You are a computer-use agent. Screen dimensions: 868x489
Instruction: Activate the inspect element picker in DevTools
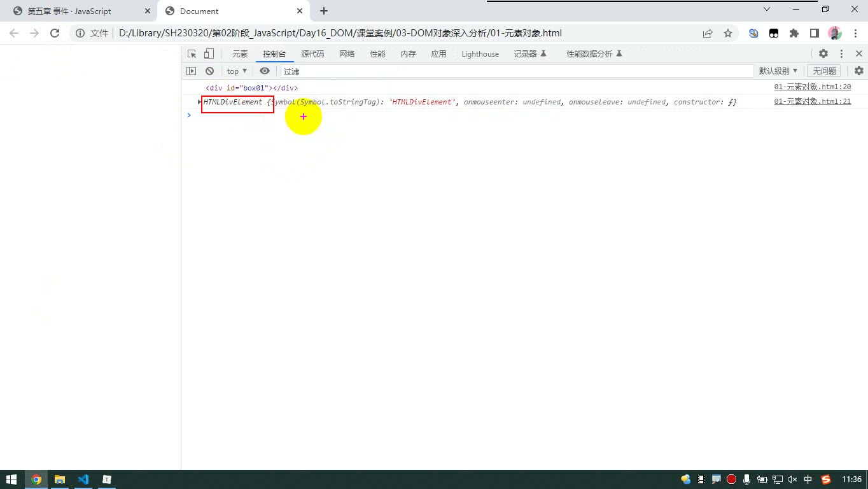click(x=192, y=54)
